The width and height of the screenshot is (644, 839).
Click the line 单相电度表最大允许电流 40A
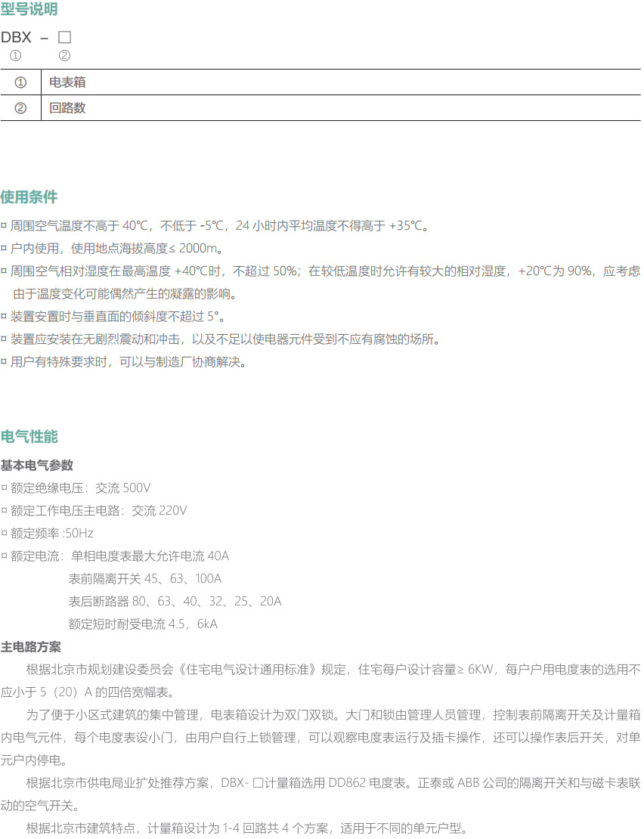150,556
